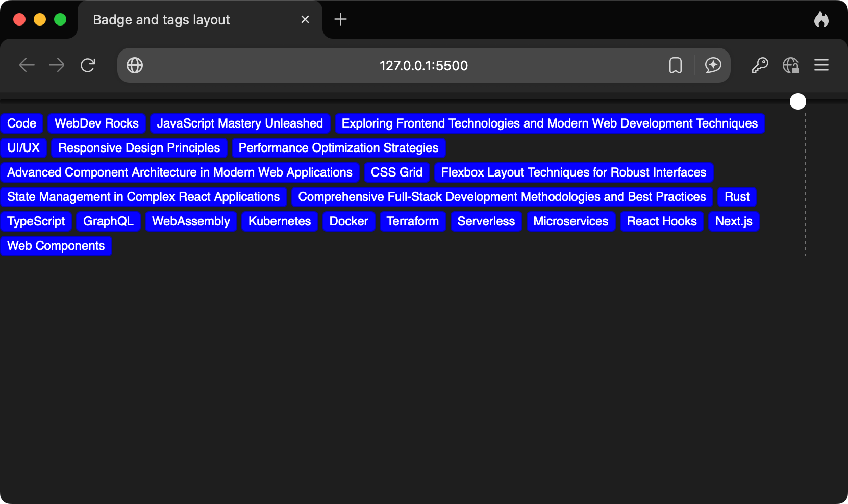Click the State Management in Complex React tag
This screenshot has height=504, width=848.
(143, 197)
